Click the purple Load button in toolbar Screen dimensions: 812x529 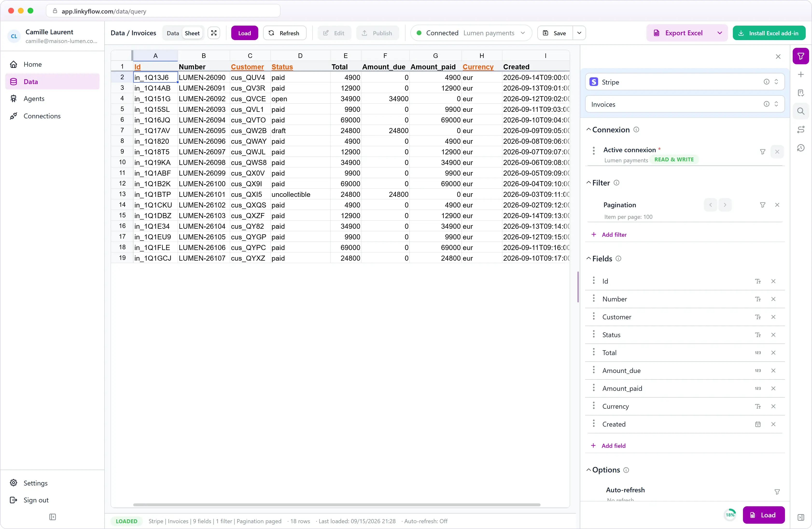coord(244,33)
